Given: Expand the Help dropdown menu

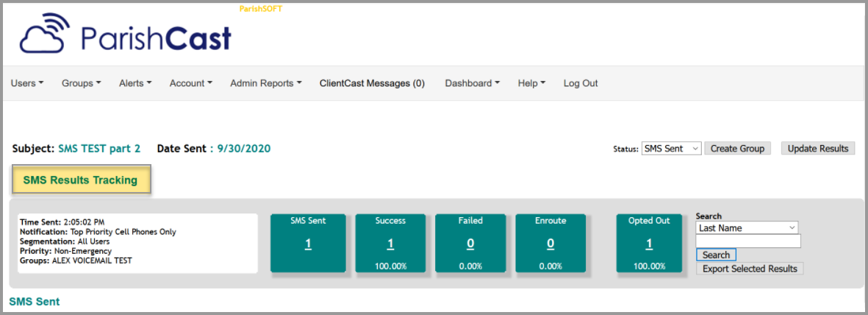Looking at the screenshot, I should (531, 83).
